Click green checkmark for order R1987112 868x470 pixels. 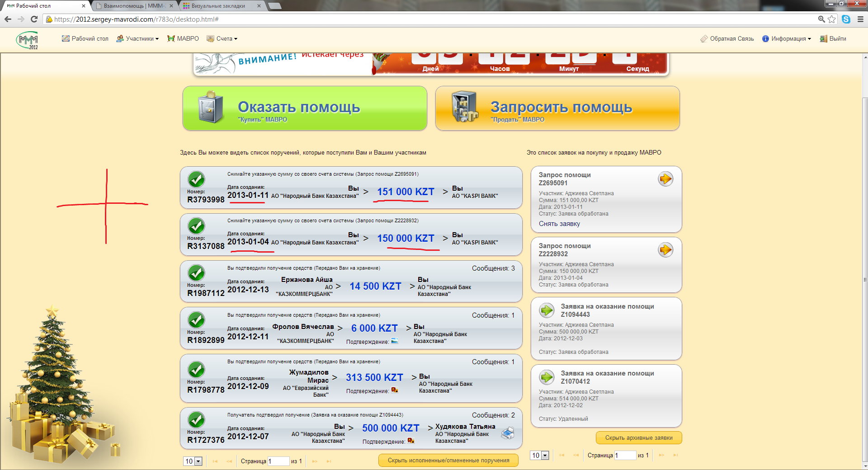tap(196, 273)
